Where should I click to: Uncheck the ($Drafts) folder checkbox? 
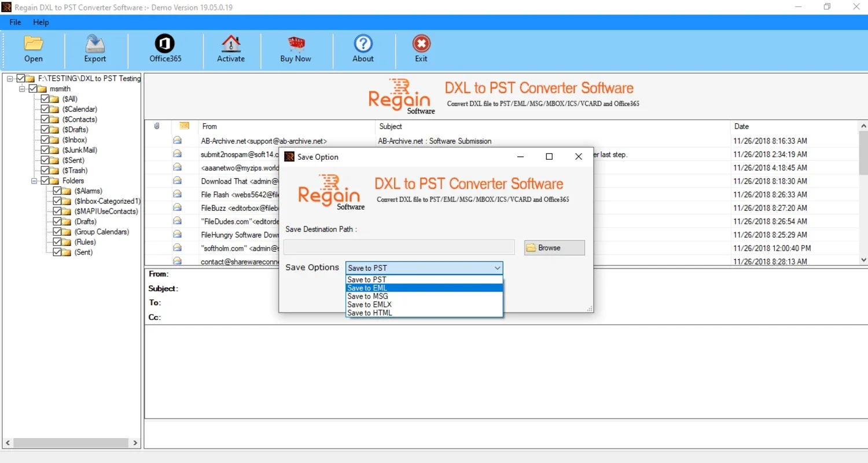click(45, 130)
